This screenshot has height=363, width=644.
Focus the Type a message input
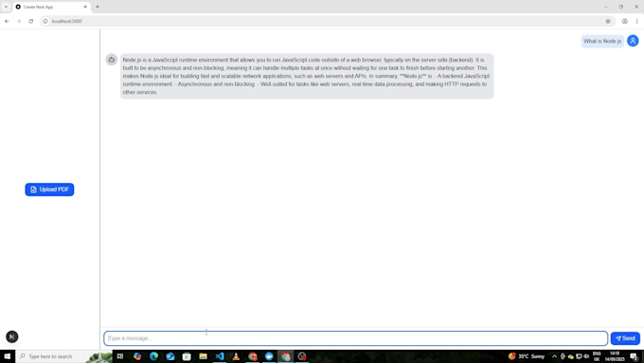pyautogui.click(x=356, y=338)
